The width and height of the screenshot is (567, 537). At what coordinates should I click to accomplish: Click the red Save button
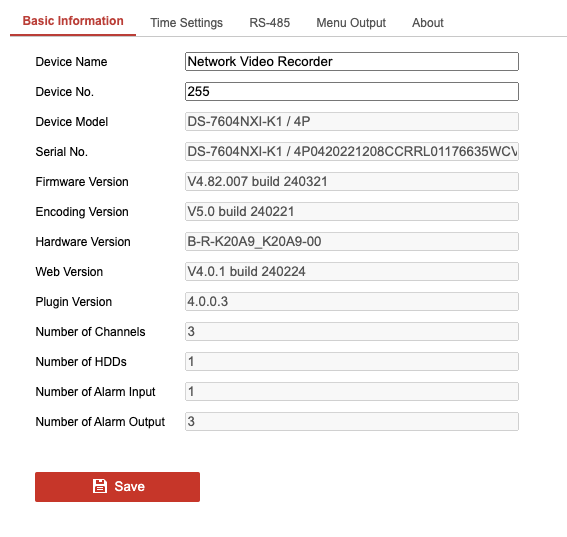tap(118, 487)
